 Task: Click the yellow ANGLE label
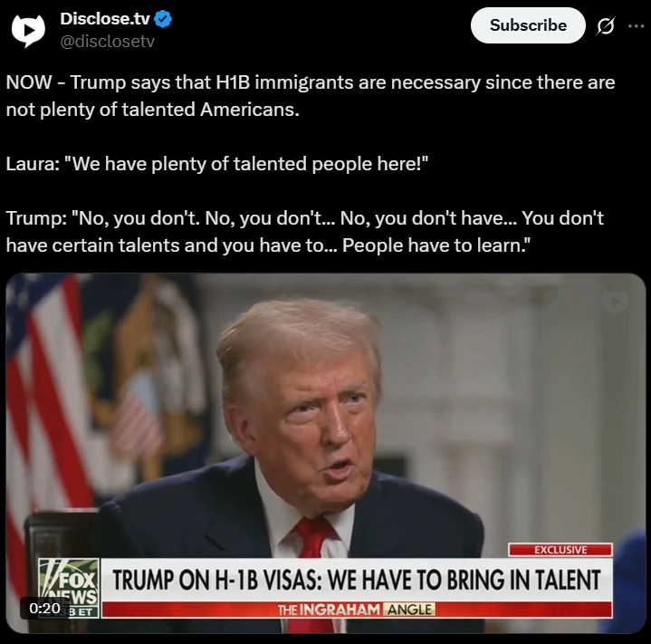pos(409,610)
